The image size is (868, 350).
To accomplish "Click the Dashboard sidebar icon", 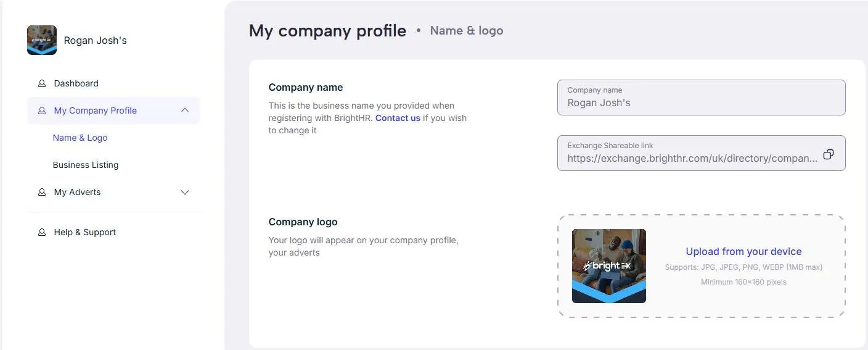I will click(x=42, y=83).
